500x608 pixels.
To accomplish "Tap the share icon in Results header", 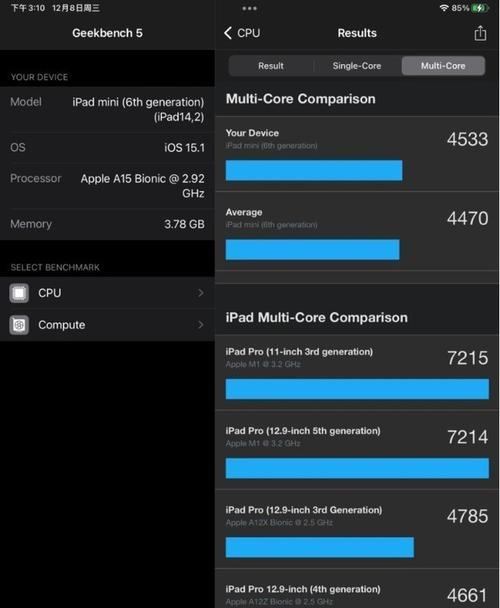I will 480,33.
